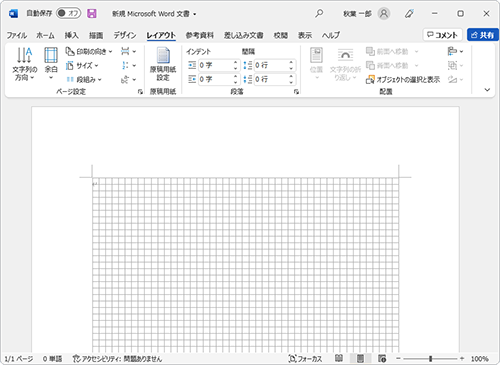
Task: Open the align objects icon dropdown
Action: pos(455,51)
